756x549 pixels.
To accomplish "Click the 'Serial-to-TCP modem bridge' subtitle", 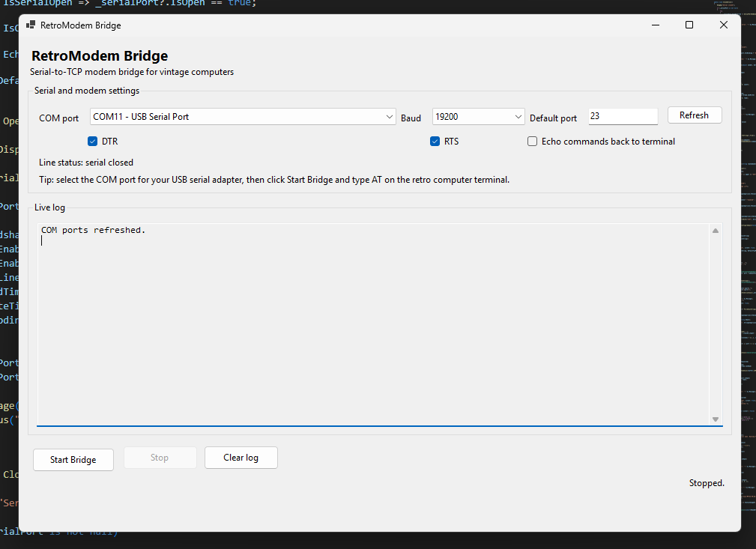I will (132, 72).
